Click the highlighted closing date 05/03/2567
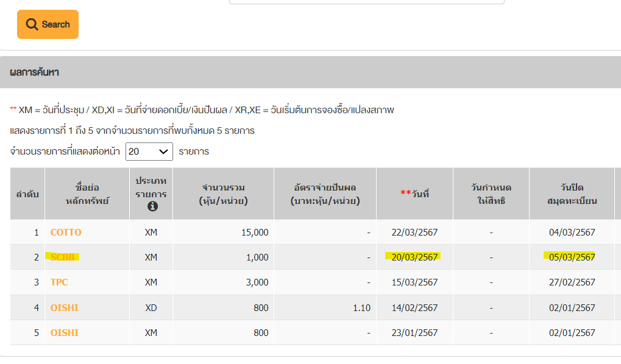The width and height of the screenshot is (621, 364). [x=572, y=257]
